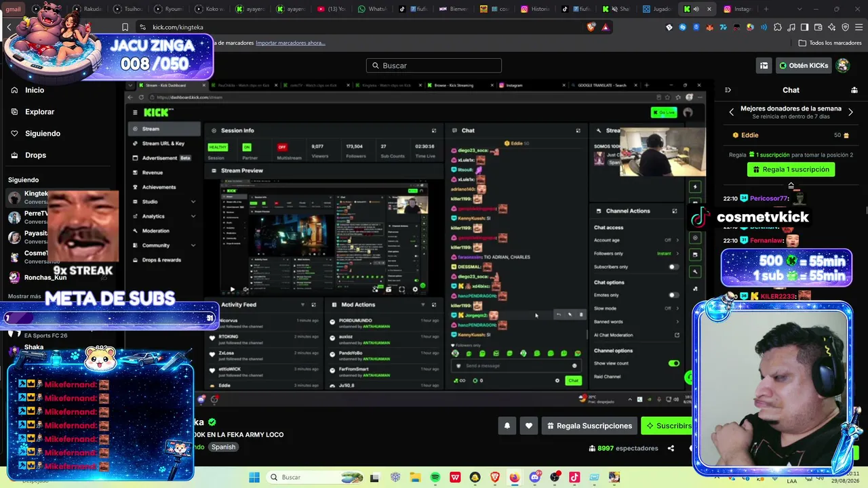Image resolution: width=868 pixels, height=488 pixels.
Task: Click the green Suscribirse button
Action: pyautogui.click(x=667, y=426)
